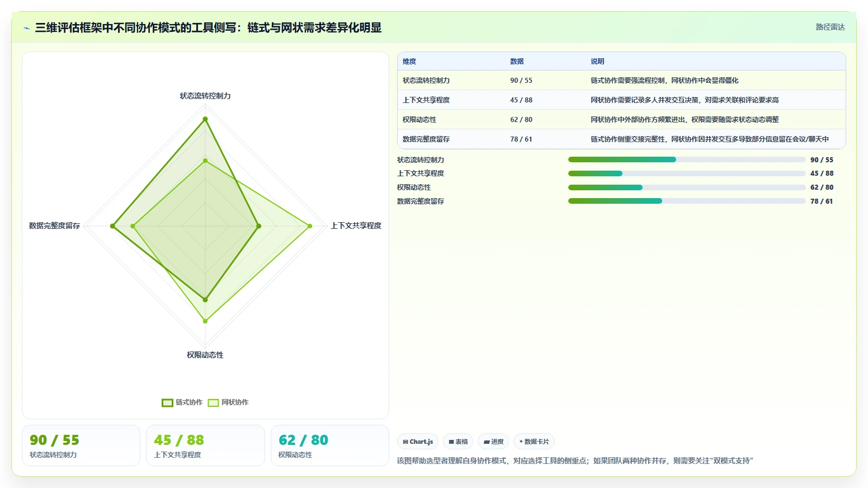Click the 数据 column header
Screen dimensions: 868x488
pyautogui.click(x=517, y=62)
